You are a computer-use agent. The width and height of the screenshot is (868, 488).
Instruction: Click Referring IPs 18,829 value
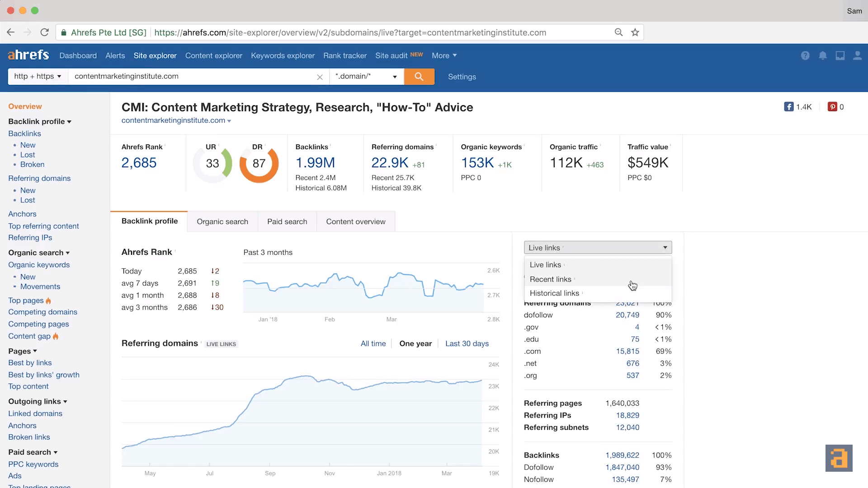pyautogui.click(x=627, y=415)
